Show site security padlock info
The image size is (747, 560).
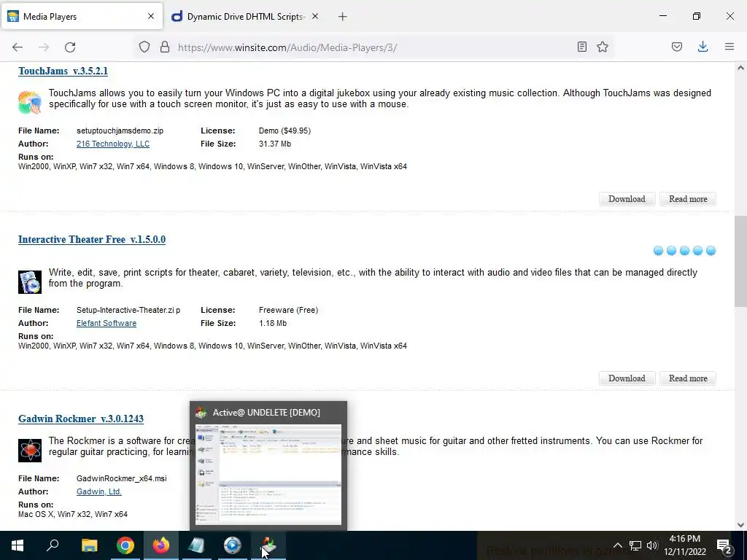click(165, 47)
